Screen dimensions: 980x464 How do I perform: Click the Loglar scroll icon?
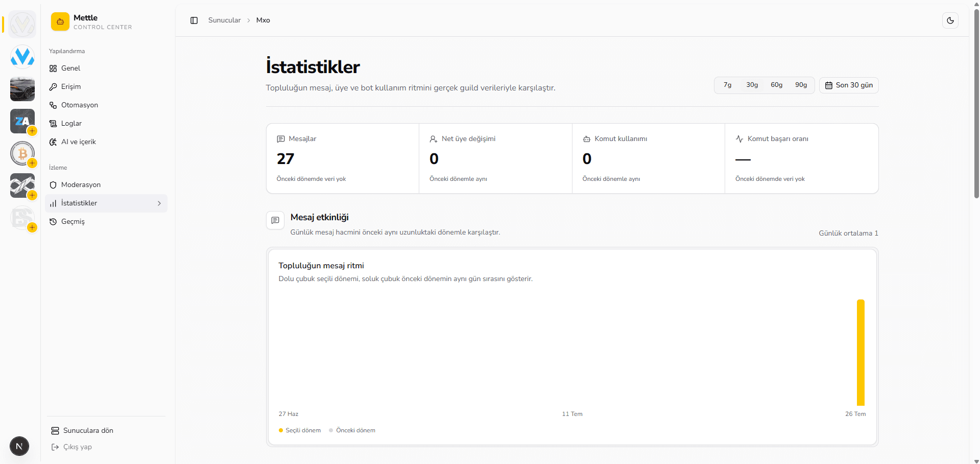53,124
